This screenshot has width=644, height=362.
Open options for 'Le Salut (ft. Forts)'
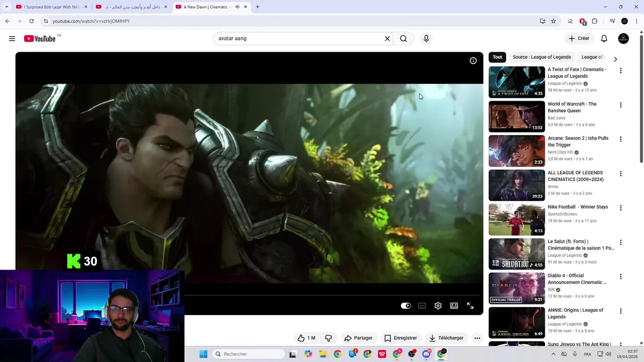click(x=621, y=242)
